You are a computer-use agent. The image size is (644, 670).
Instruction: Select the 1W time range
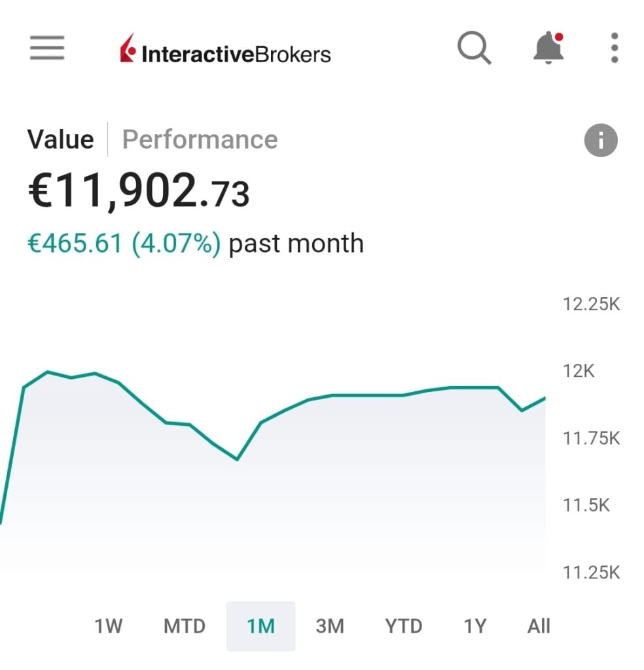(109, 626)
